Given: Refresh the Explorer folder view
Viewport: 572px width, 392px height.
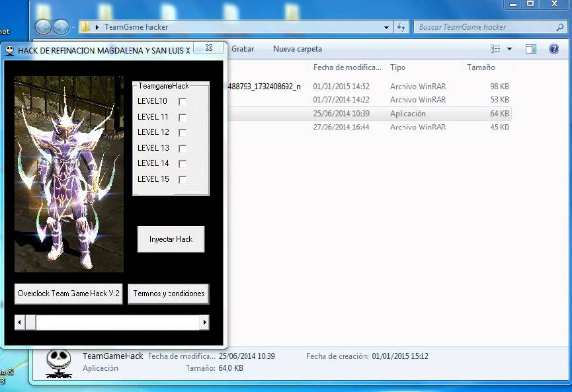Looking at the screenshot, I should [x=401, y=27].
